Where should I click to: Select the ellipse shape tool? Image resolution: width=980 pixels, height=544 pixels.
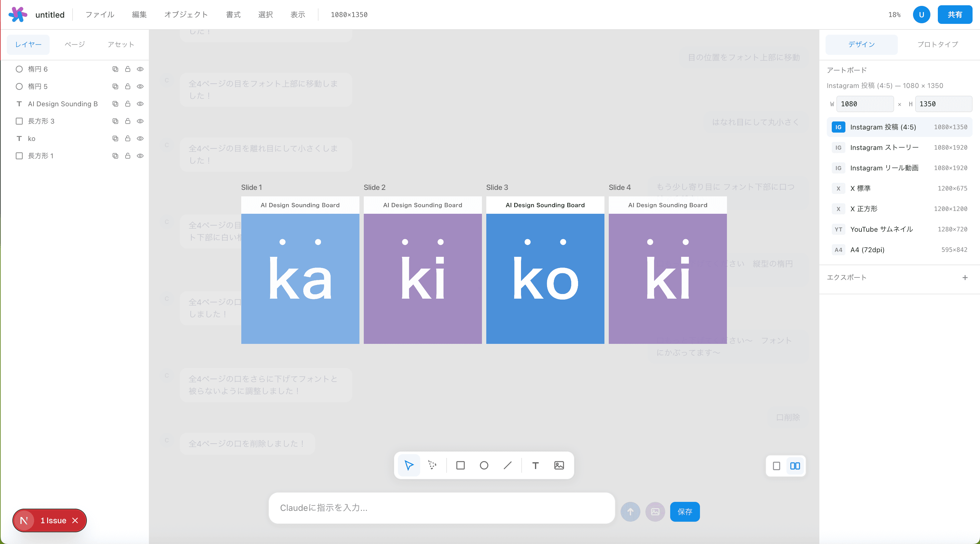click(x=484, y=465)
